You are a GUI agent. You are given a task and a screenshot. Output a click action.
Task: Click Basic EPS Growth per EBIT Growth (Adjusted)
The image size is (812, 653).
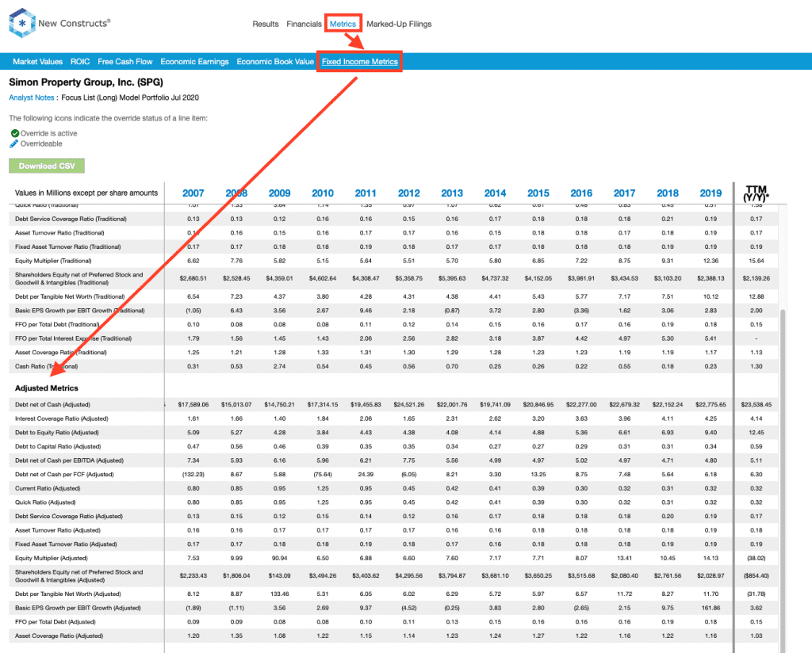[x=78, y=608]
